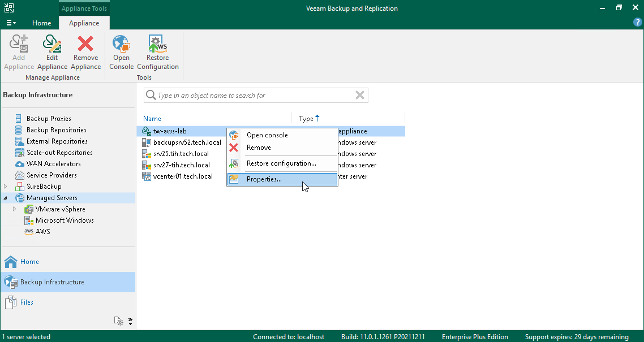This screenshot has height=342, width=644.
Task: Click 'Connected to: localhost' status text
Action: [x=288, y=337]
